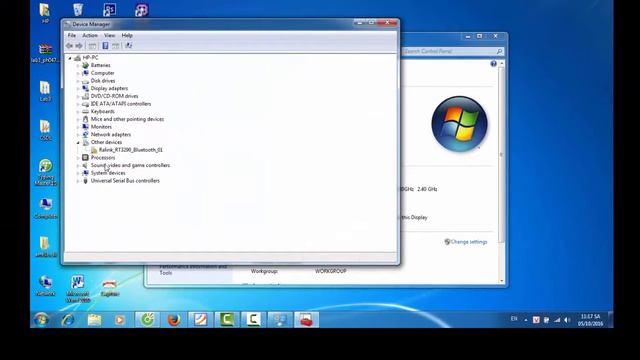Click the blue Help toolbar icon
640x360 pixels.
pyautogui.click(x=105, y=46)
